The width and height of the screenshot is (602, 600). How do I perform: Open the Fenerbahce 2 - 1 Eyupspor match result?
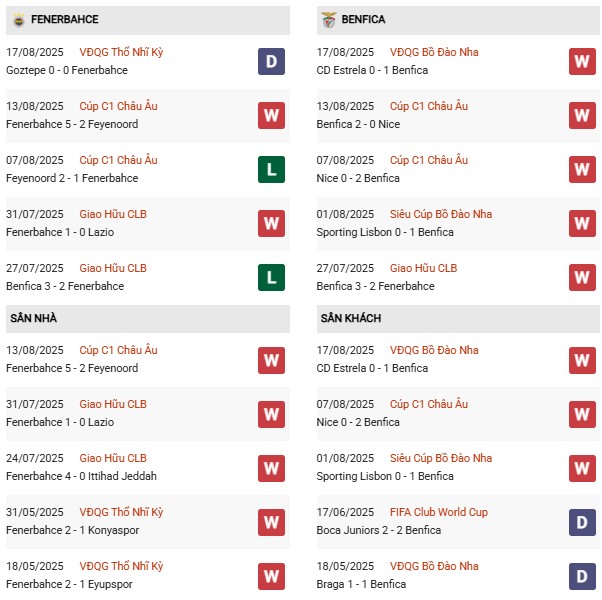click(x=68, y=584)
